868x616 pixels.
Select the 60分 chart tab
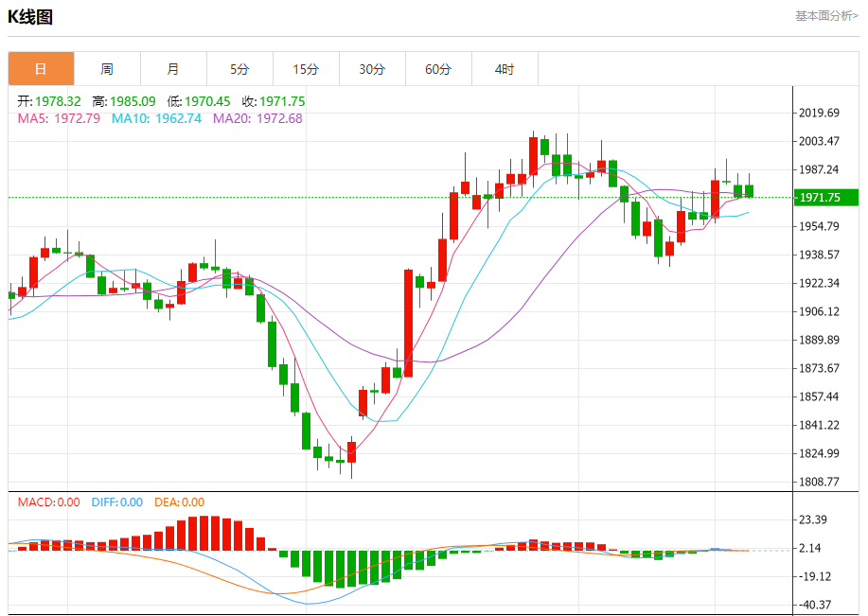pyautogui.click(x=438, y=69)
